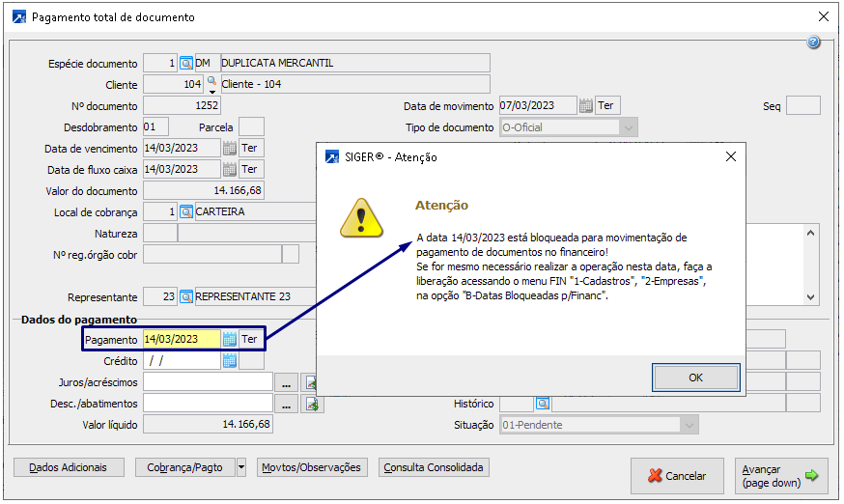The image size is (844, 504).
Task: Open calendar for Data de vencimento
Action: (x=229, y=148)
